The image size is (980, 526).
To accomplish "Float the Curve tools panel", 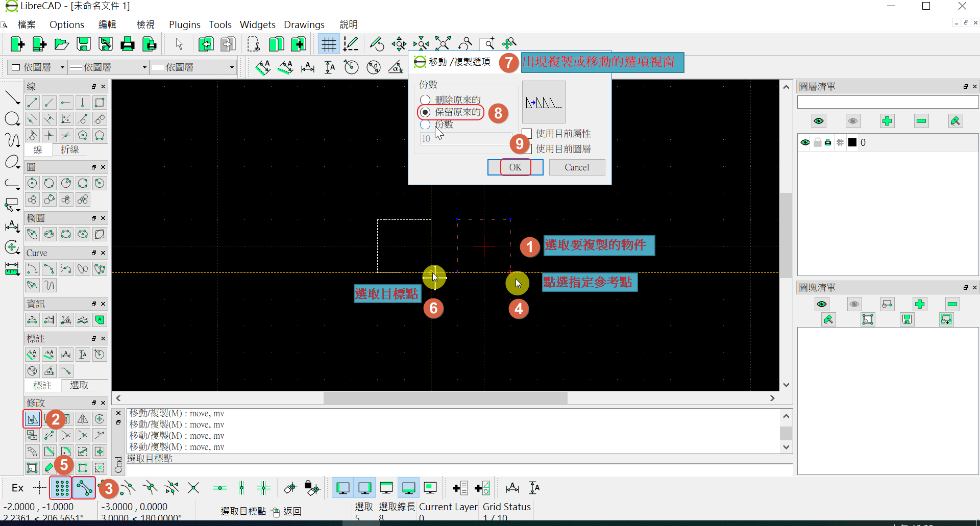I will coord(94,253).
